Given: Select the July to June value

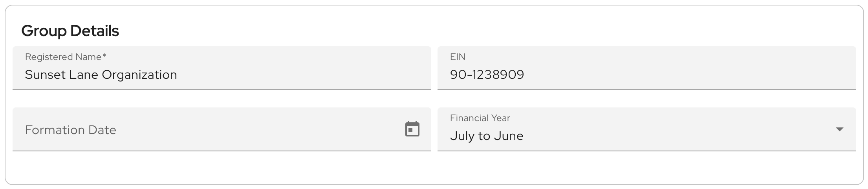Looking at the screenshot, I should click(x=487, y=136).
